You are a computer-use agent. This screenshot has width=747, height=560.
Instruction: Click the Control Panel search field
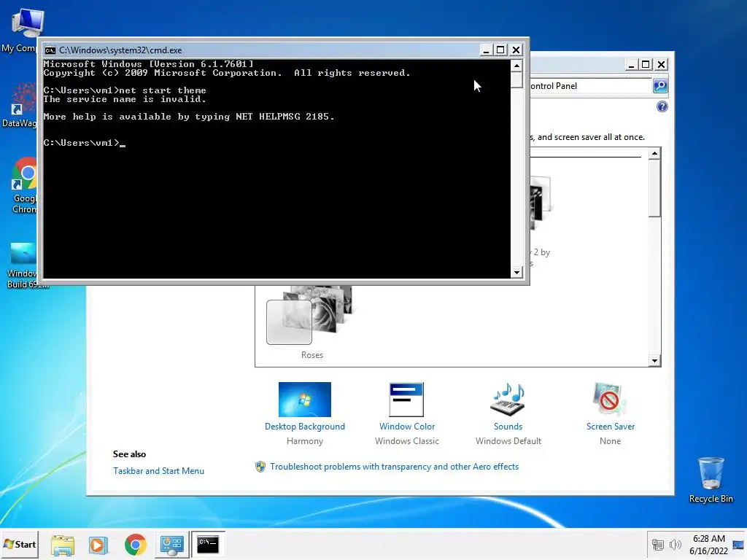click(x=591, y=86)
